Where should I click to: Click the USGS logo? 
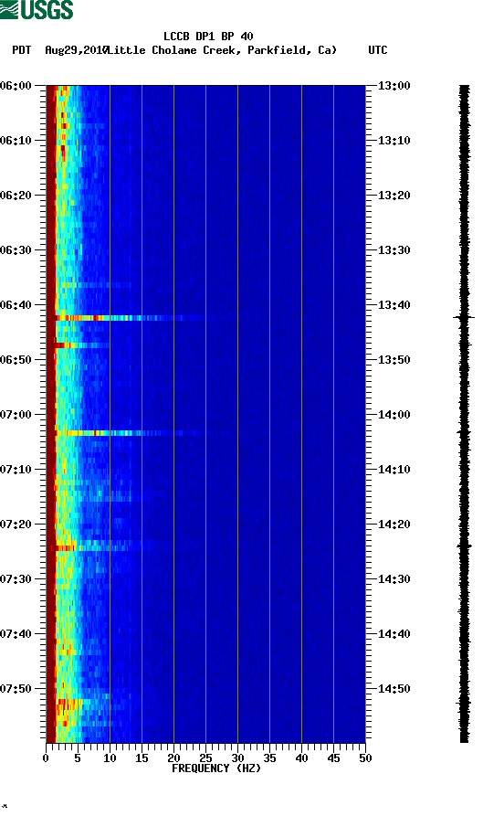click(x=37, y=9)
